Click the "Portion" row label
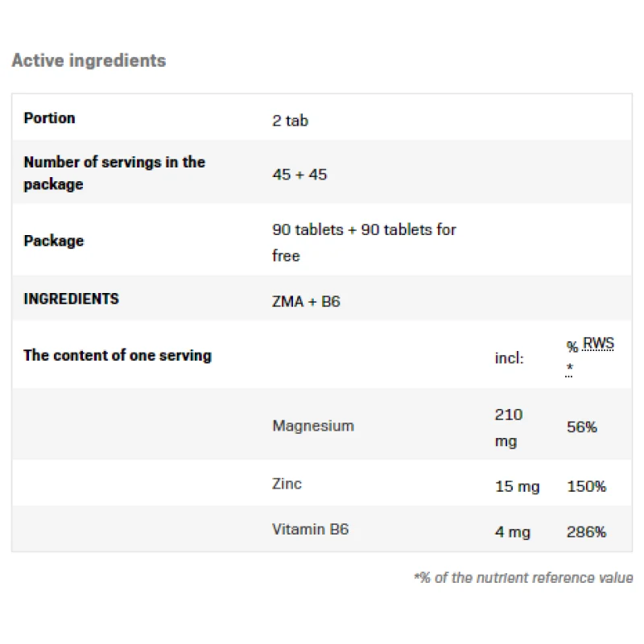Viewport: 644px width, 644px height. 49,118
